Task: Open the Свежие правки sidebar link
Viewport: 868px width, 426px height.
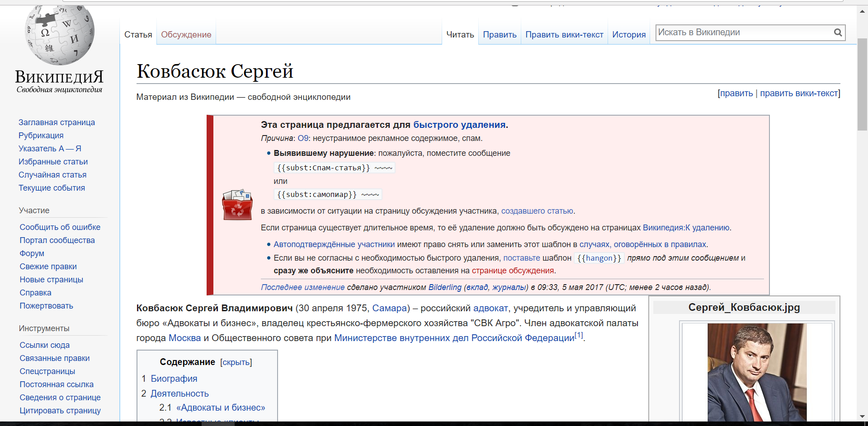Action: pos(48,267)
